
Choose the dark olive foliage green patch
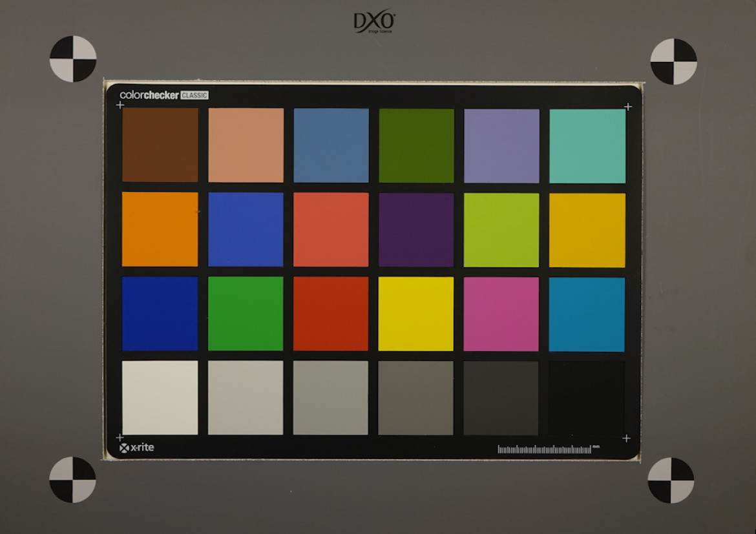417,145
